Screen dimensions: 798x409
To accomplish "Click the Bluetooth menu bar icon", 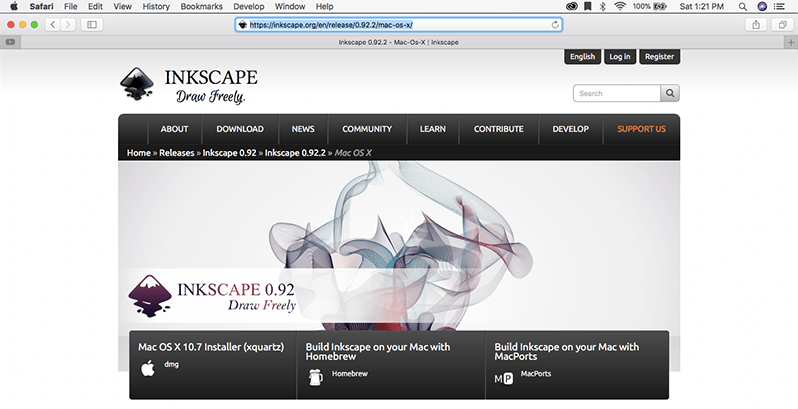I will pos(603,7).
